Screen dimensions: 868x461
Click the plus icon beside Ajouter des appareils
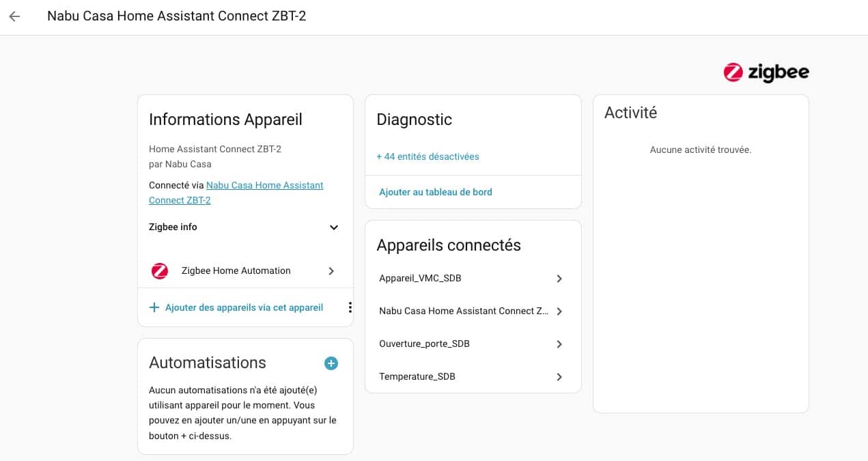click(154, 307)
